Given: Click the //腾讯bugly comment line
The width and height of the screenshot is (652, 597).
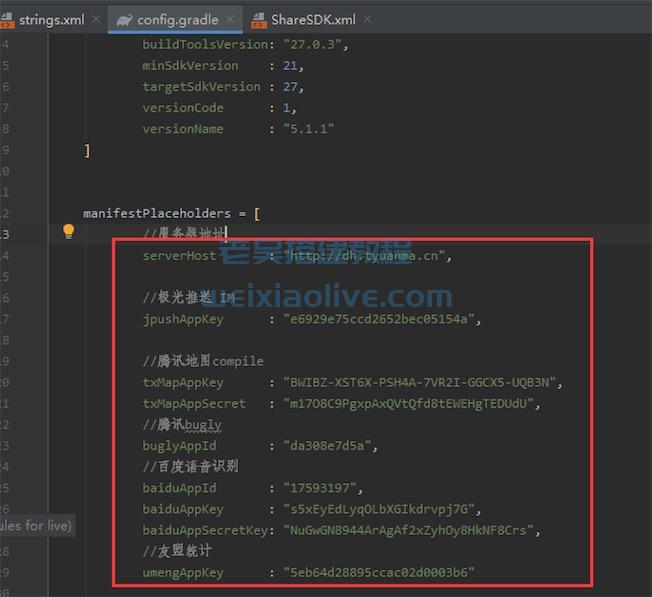Looking at the screenshot, I should (x=182, y=425).
